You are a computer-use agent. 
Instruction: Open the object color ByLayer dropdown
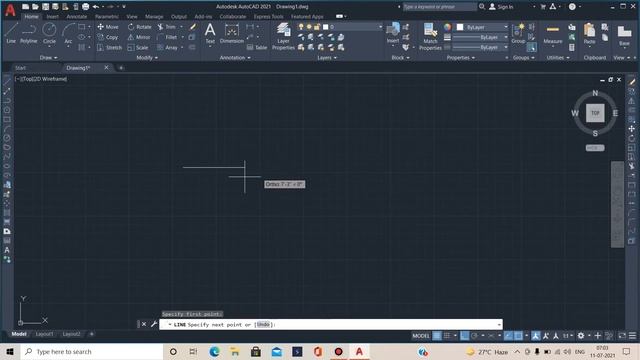pos(506,27)
